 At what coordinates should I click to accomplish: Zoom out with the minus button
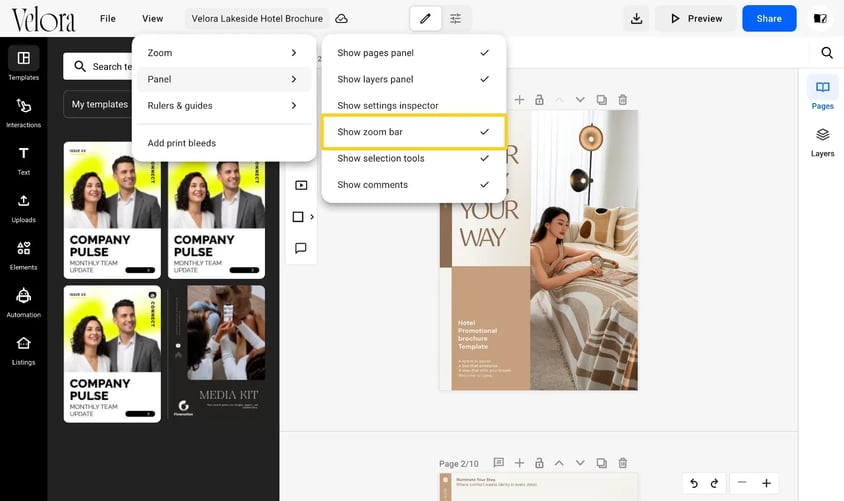tap(742, 483)
